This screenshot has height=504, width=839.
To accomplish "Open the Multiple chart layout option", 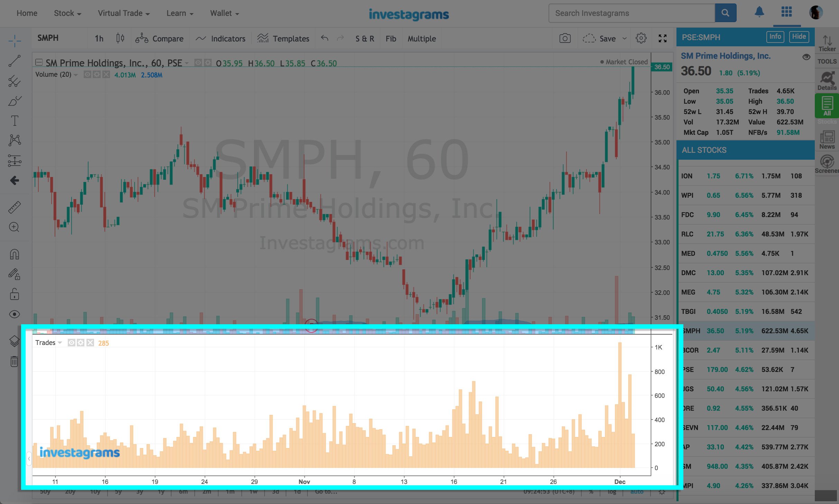I will pyautogui.click(x=421, y=38).
